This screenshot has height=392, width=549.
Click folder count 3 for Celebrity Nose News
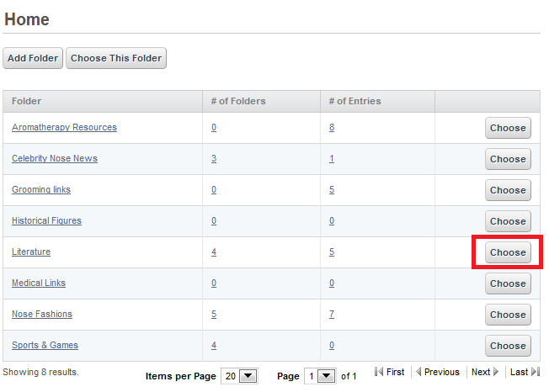[214, 158]
